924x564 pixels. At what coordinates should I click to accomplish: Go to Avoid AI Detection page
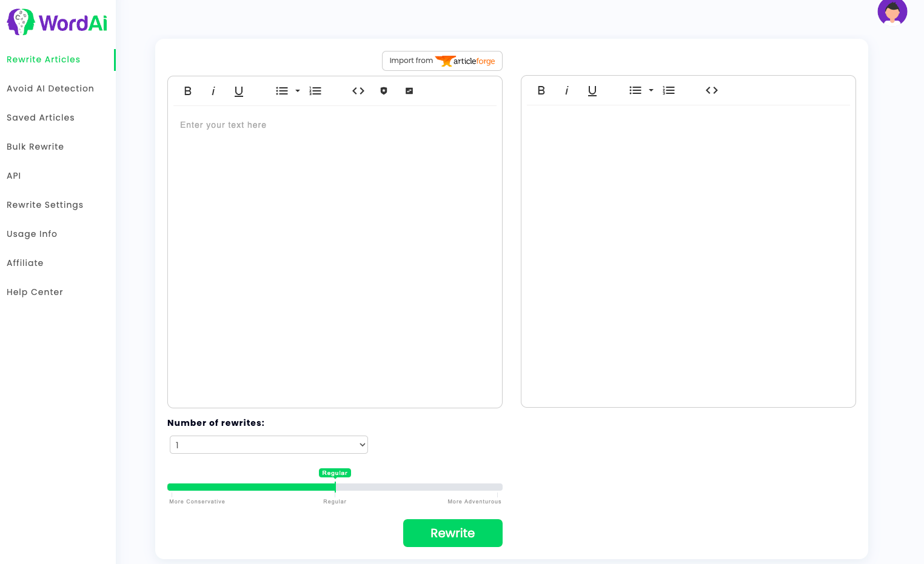(50, 88)
